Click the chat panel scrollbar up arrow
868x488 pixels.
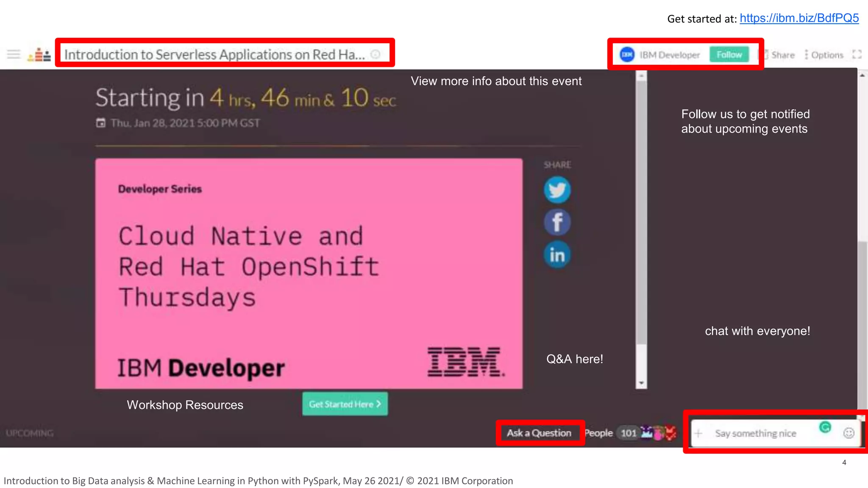click(862, 75)
